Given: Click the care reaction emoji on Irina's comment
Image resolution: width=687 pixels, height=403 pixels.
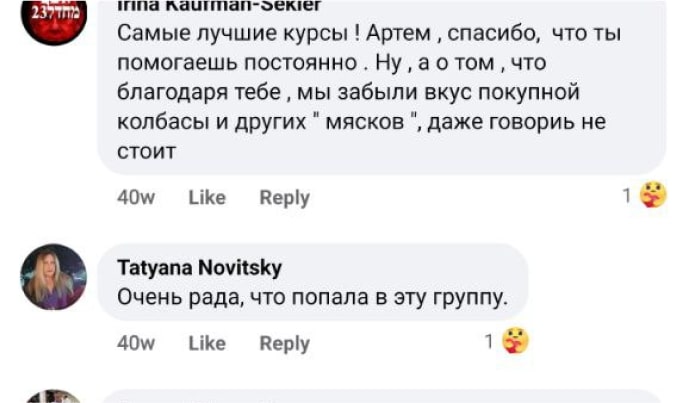Looking at the screenshot, I should (x=653, y=196).
